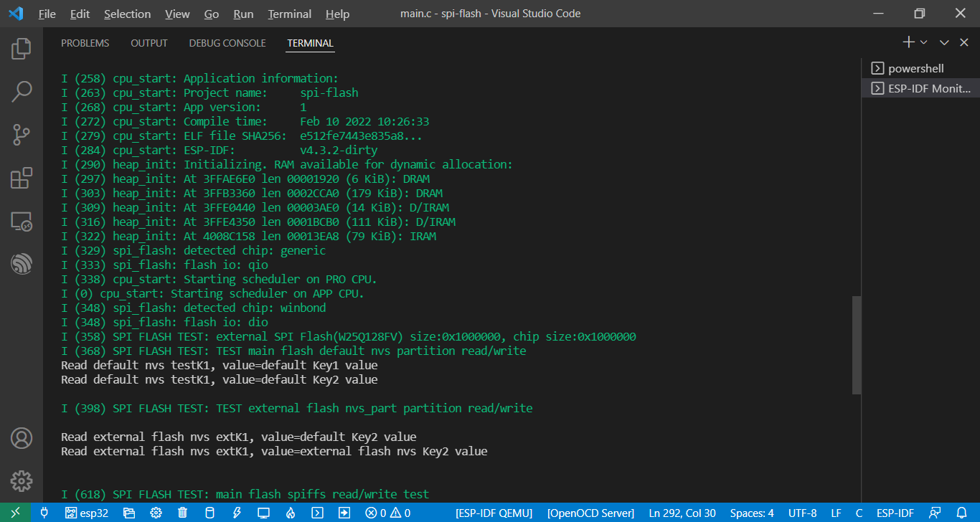
Task: Start monitor device screen icon
Action: click(263, 513)
